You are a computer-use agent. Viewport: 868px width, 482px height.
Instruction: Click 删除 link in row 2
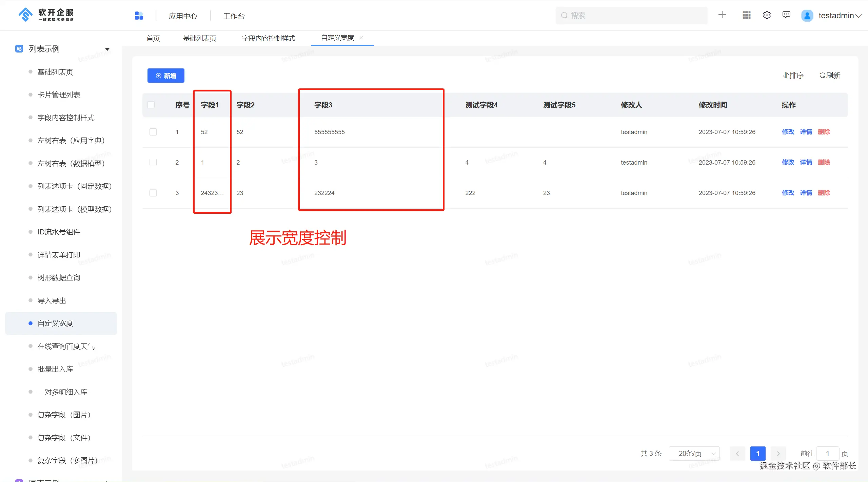[824, 162]
